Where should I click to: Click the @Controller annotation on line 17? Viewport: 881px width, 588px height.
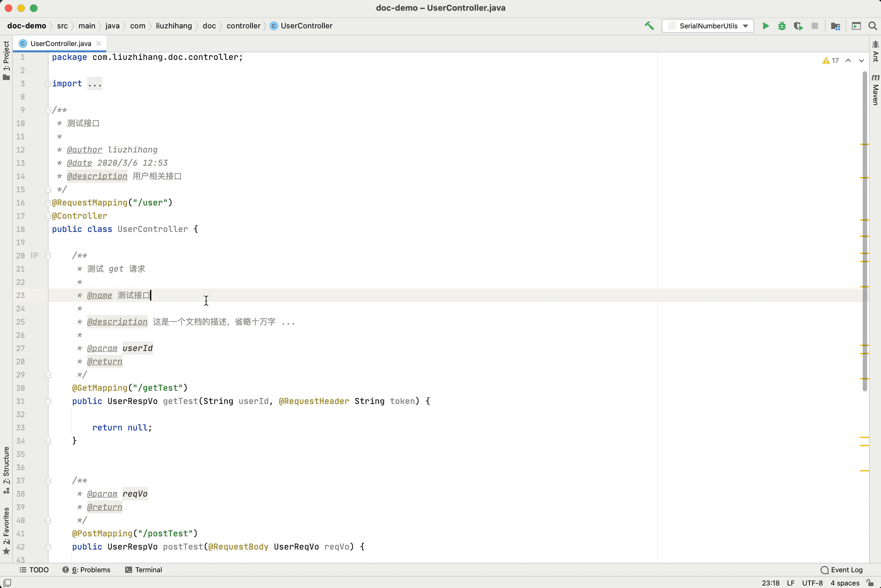(79, 216)
